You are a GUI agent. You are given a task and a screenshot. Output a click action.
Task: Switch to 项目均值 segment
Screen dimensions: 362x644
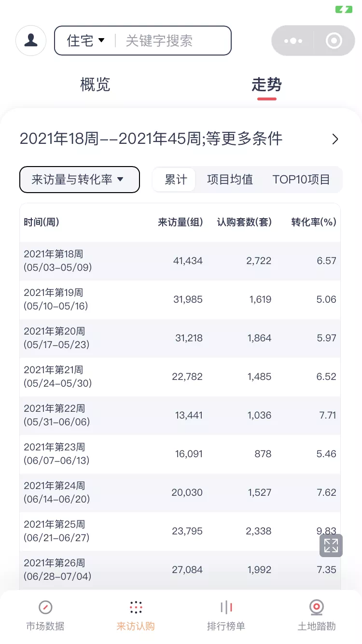click(x=230, y=180)
